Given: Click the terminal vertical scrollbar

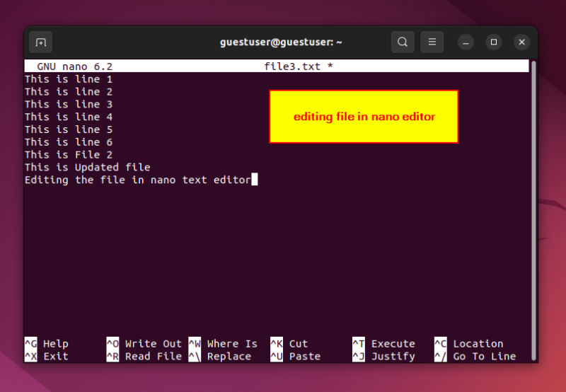Looking at the screenshot, I should coord(533,210).
